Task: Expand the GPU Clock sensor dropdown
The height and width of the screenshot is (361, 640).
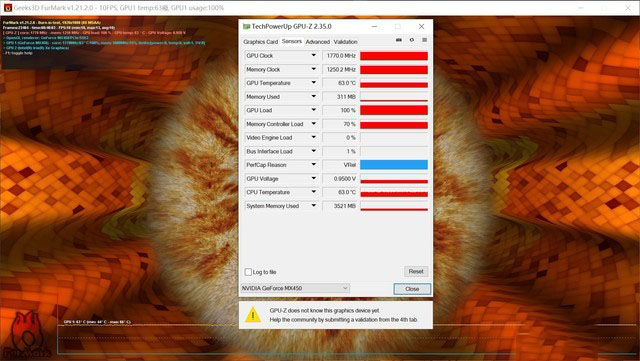Action: click(x=313, y=56)
